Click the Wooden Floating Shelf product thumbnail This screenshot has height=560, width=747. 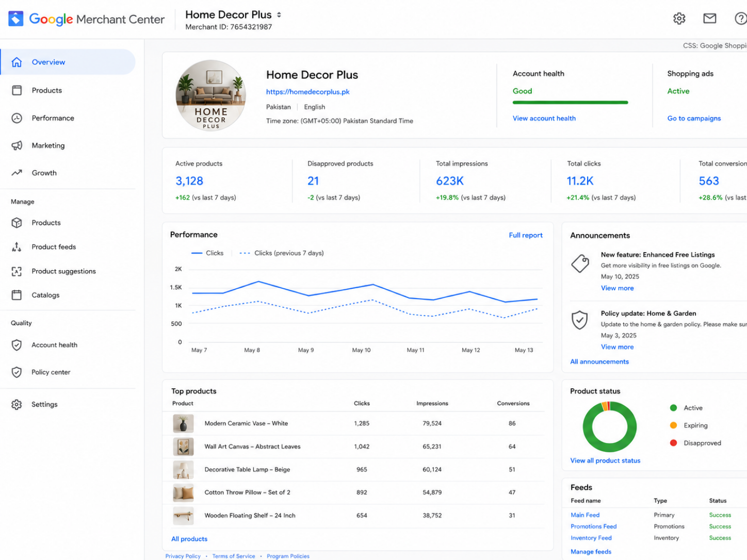[183, 516]
